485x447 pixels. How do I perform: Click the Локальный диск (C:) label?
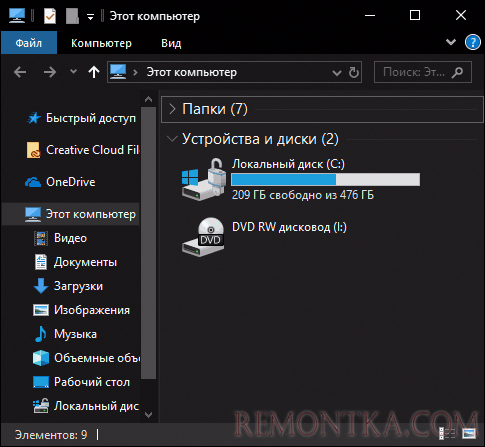coord(288,164)
